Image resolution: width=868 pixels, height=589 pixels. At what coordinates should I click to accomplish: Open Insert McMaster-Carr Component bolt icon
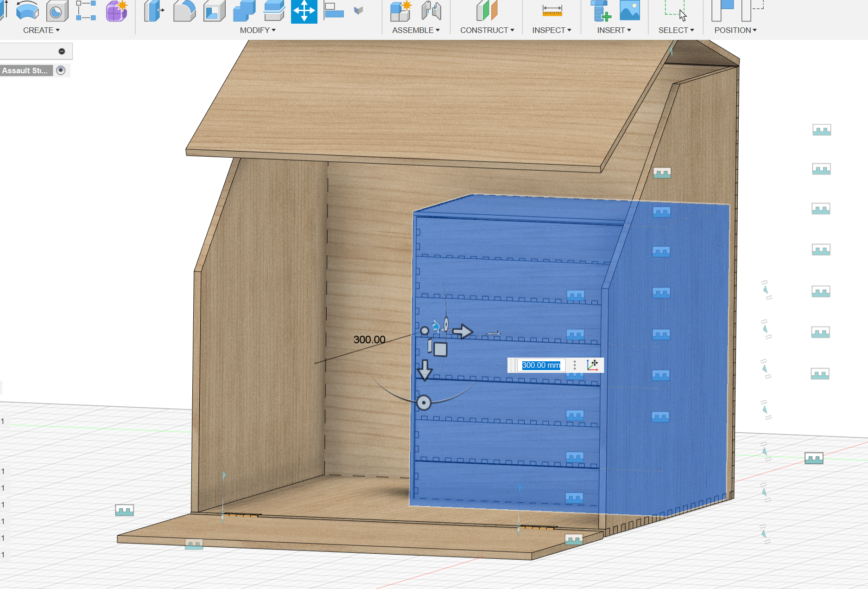601,11
